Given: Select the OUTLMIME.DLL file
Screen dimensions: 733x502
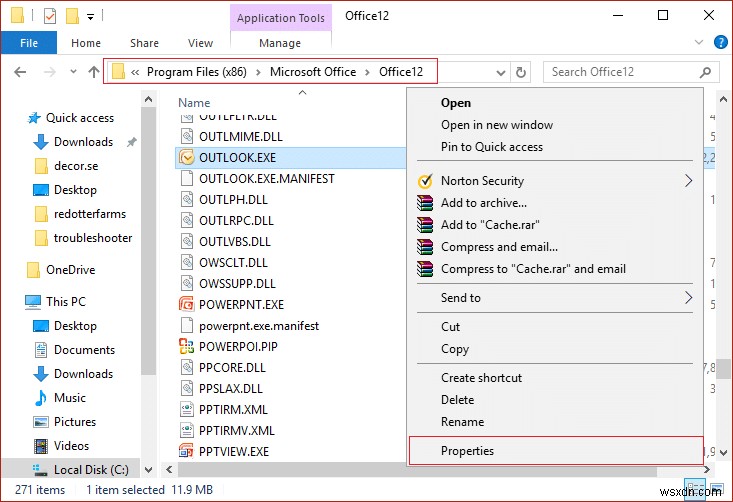Looking at the screenshot, I should (x=241, y=136).
